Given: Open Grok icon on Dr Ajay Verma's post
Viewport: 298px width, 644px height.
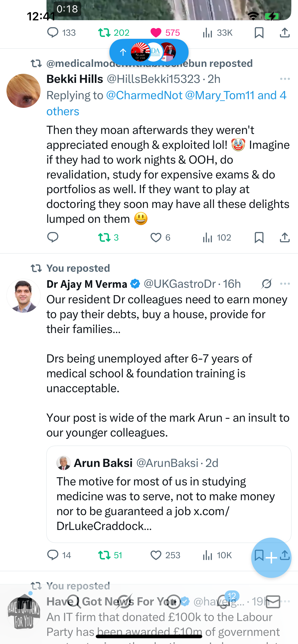Looking at the screenshot, I should 266,284.
